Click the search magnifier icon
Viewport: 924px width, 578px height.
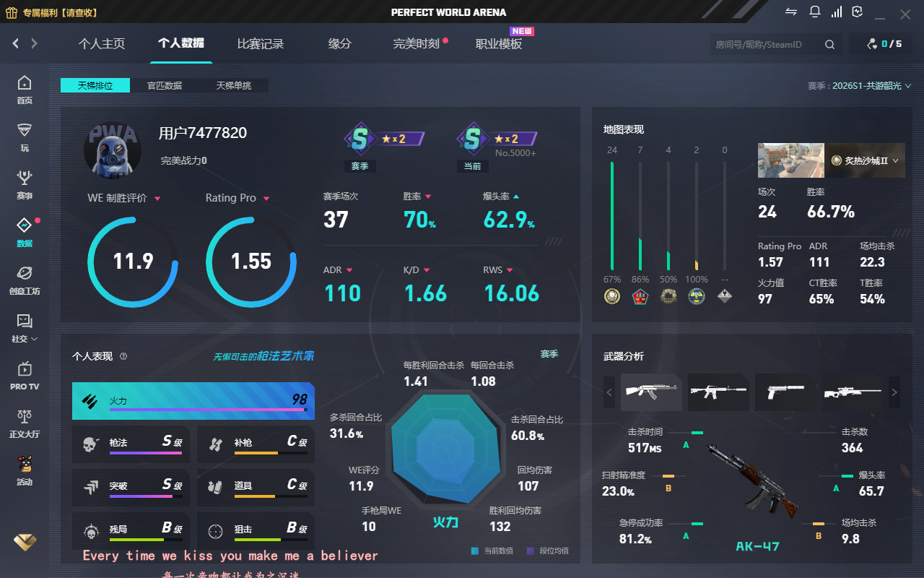click(830, 44)
